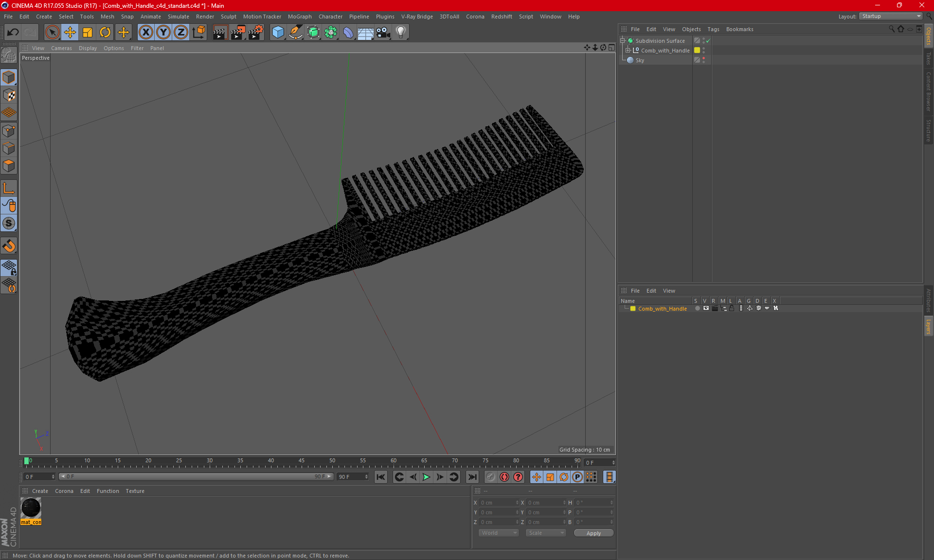934x560 pixels.
Task: Click Render to Picture Viewer icon
Action: tap(237, 33)
